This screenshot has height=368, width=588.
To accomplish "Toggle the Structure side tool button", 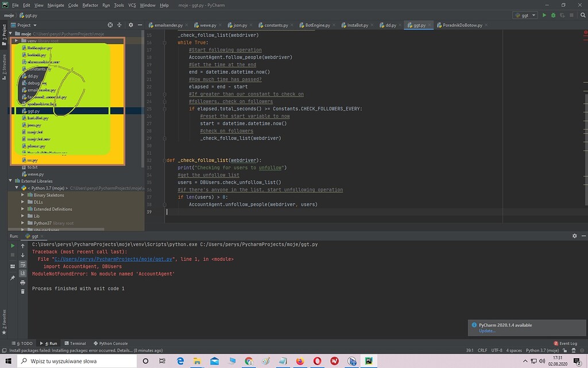I will click(x=4, y=67).
